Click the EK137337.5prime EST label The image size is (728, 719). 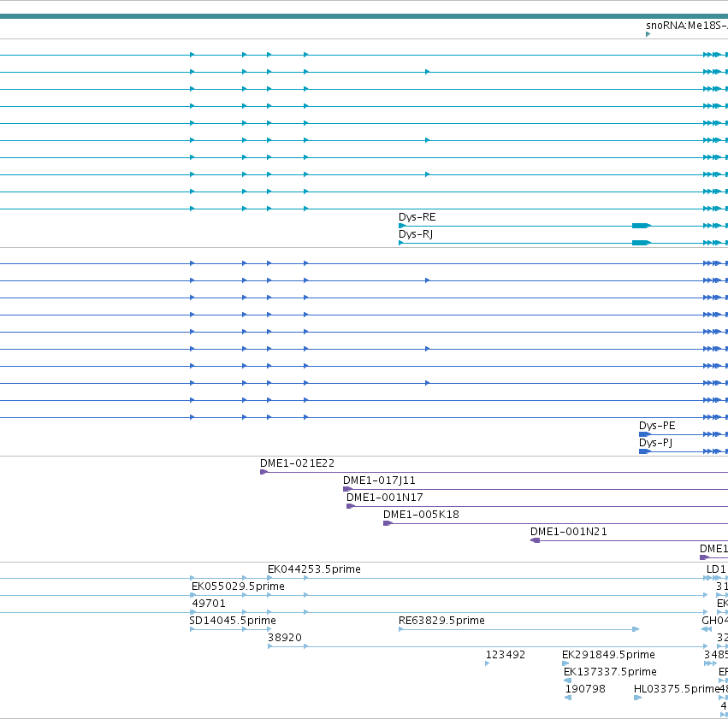point(610,672)
